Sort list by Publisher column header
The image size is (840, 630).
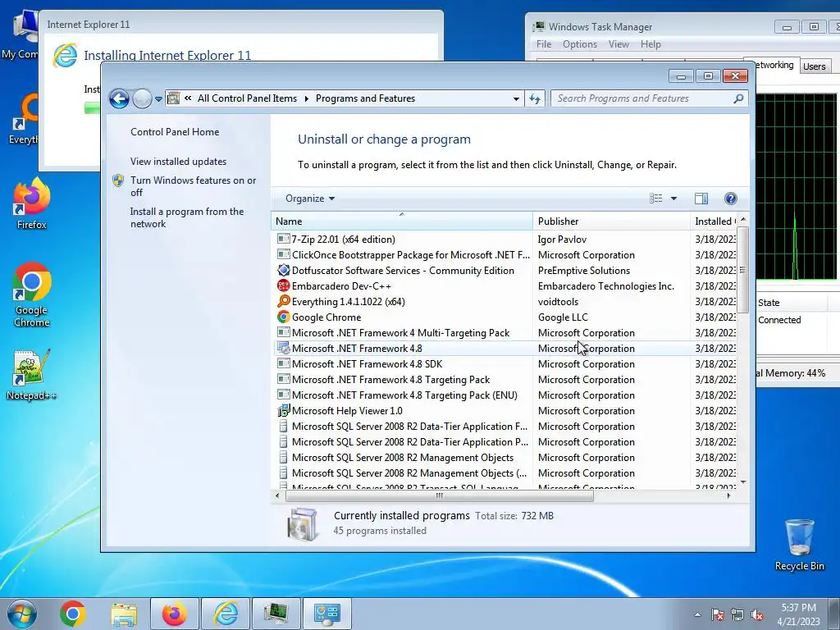[x=611, y=221]
